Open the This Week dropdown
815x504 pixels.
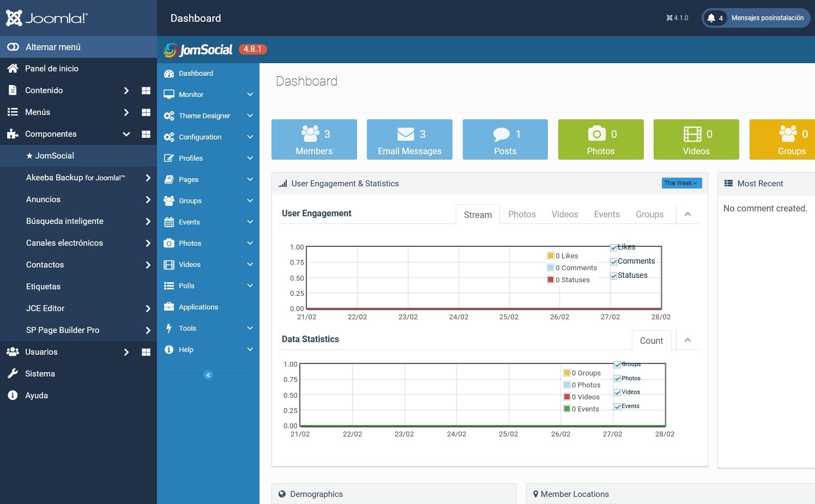pyautogui.click(x=681, y=184)
